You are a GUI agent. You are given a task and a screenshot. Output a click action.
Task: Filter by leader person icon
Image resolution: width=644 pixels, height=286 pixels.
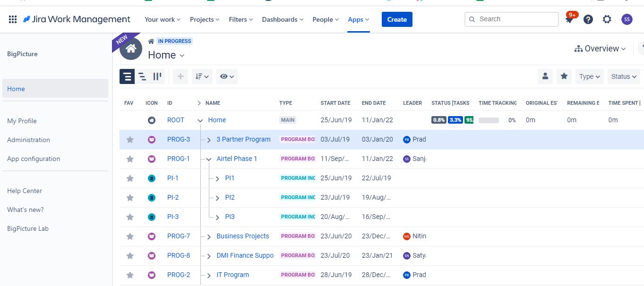click(x=545, y=76)
